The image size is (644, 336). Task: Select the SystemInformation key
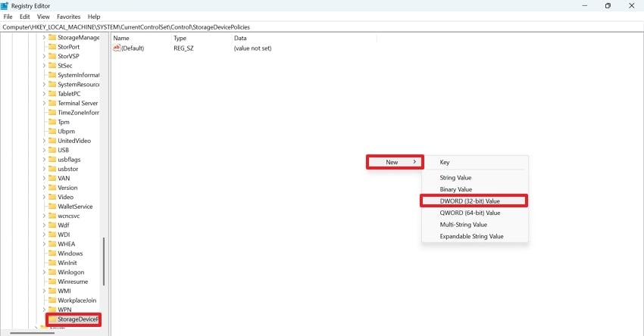[78, 75]
